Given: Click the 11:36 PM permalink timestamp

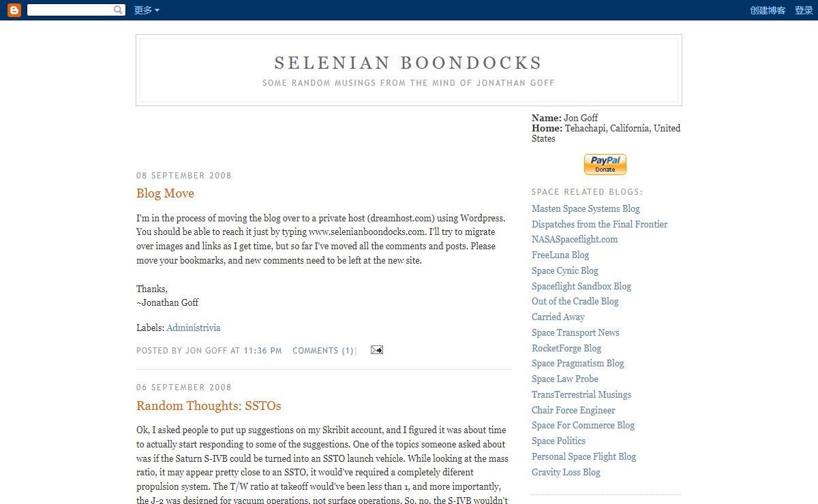Looking at the screenshot, I should (x=262, y=351).
